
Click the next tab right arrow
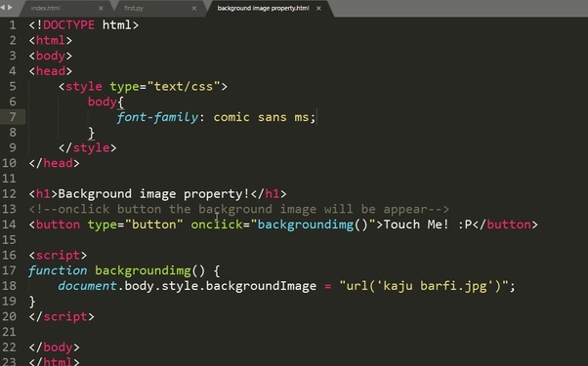click(x=10, y=7)
